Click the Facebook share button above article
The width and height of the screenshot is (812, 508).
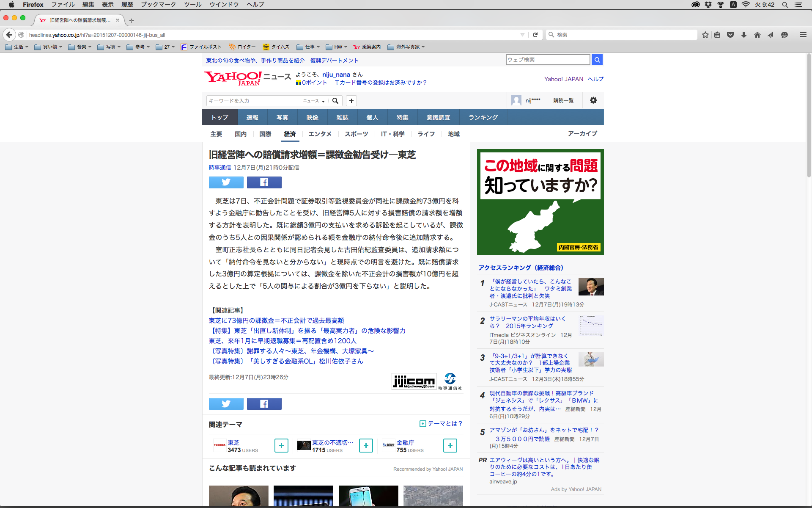[264, 182]
